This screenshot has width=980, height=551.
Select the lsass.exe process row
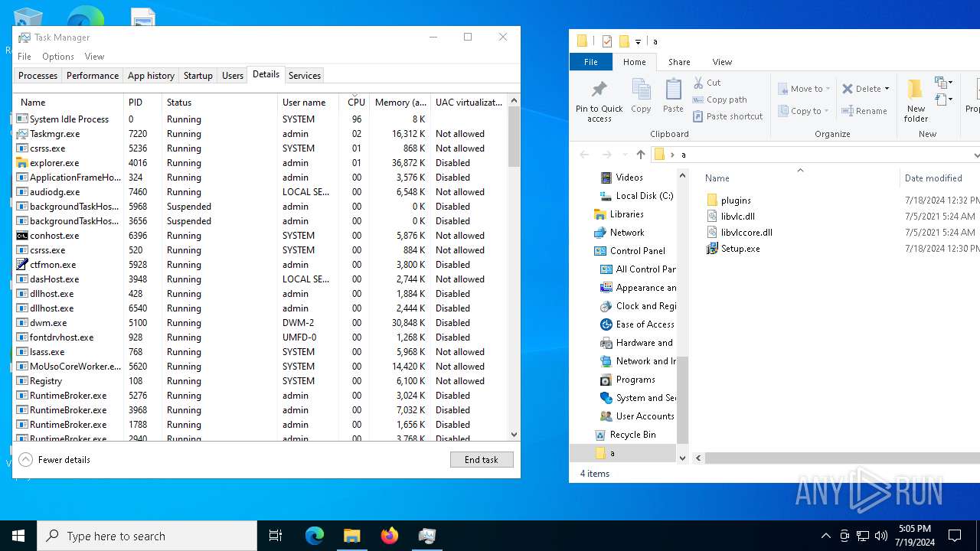(x=260, y=352)
